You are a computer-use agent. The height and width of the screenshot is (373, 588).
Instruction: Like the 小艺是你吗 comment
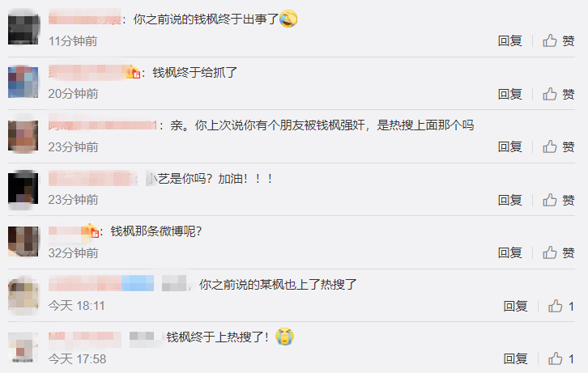click(x=558, y=200)
